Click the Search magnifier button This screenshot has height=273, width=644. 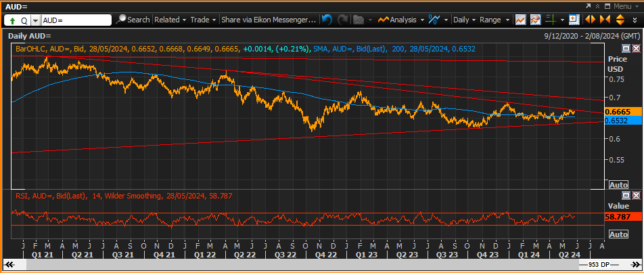[133, 20]
